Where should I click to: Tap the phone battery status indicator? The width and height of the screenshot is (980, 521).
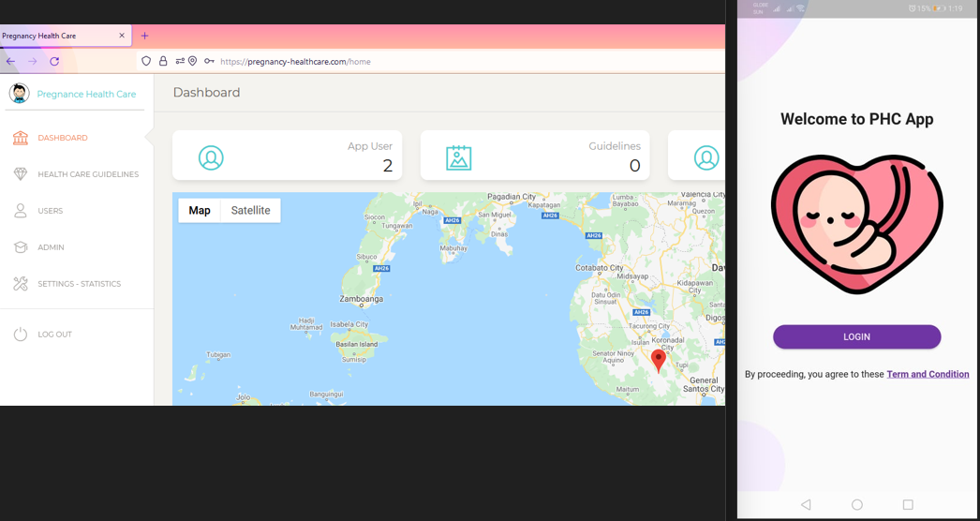938,8
